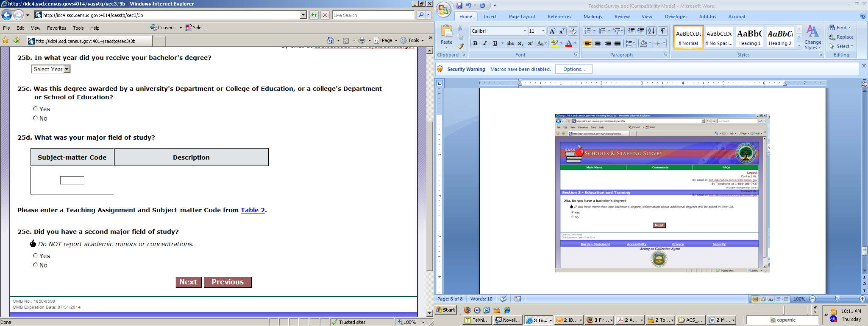This screenshot has width=868, height=326.
Task: Click the Previous button on the survey form
Action: 228,282
